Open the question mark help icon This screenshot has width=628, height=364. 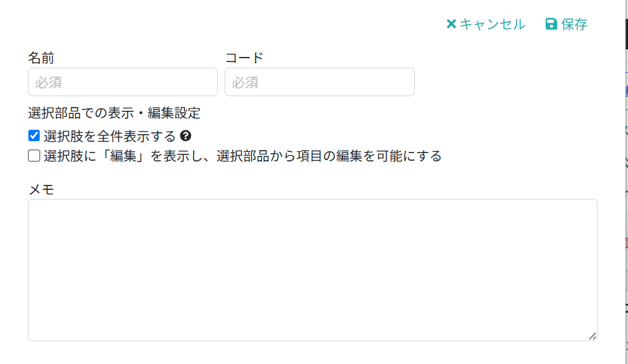click(x=185, y=135)
